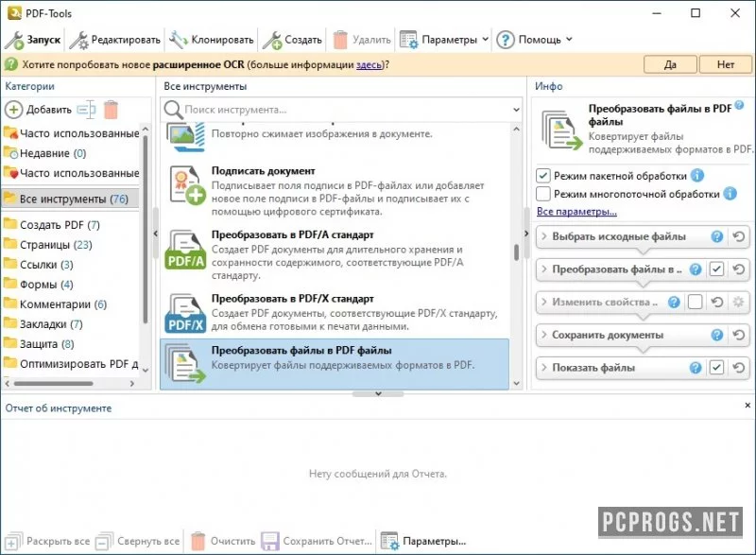Click the gear icon on Изменить свойства..
The height and width of the screenshot is (555, 756).
point(739,302)
